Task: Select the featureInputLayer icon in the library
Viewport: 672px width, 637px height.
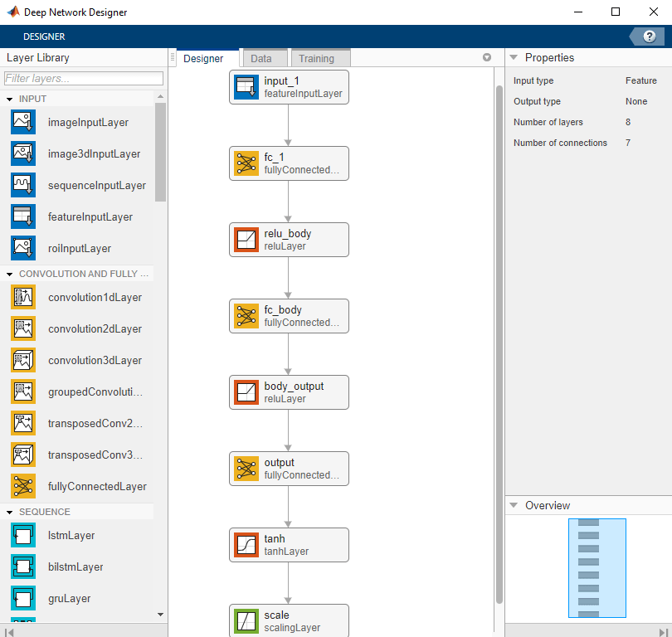Action: [x=23, y=216]
